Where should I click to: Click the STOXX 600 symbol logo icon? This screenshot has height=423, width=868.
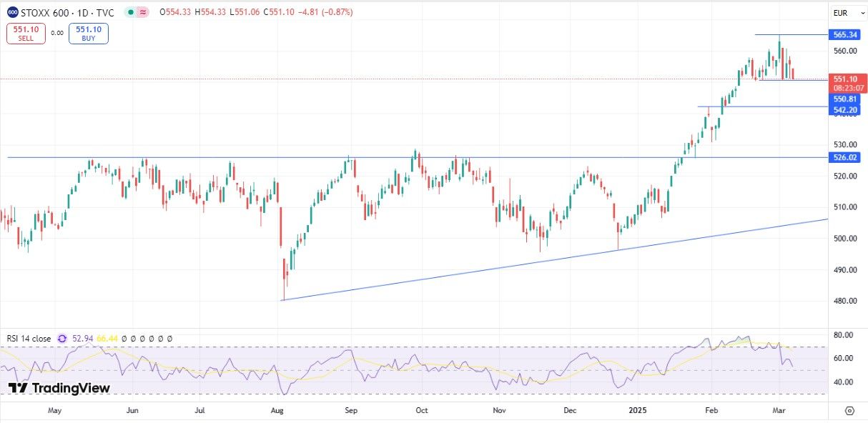[13, 12]
